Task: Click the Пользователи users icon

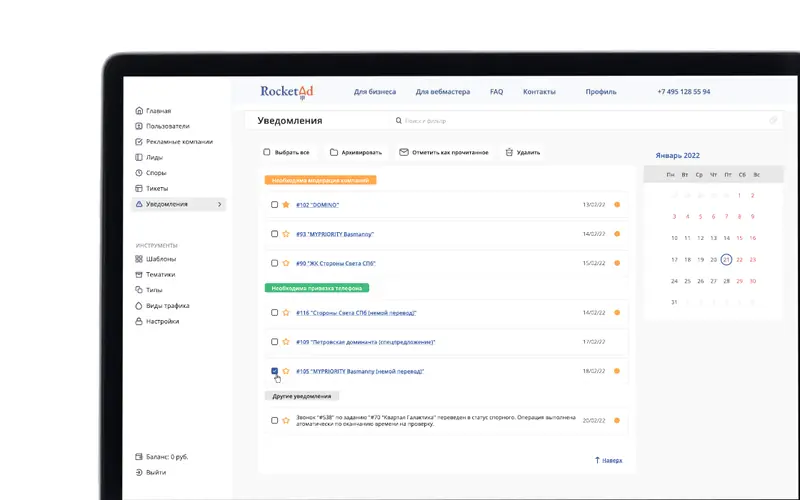Action: coord(139,126)
